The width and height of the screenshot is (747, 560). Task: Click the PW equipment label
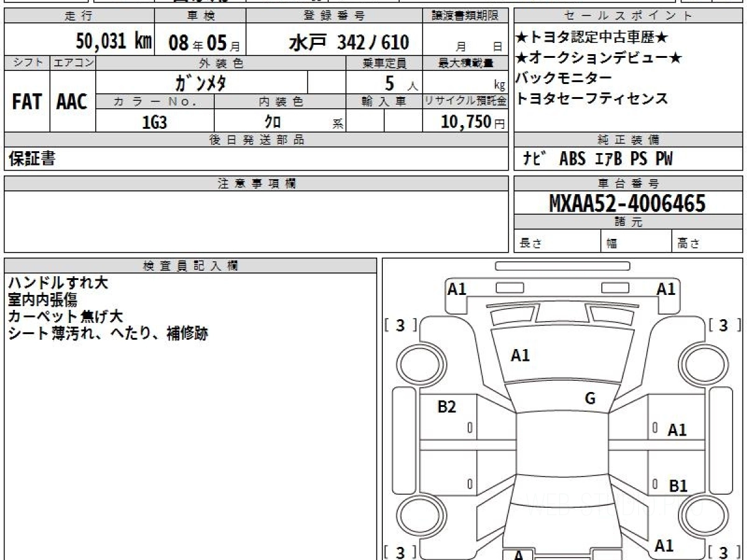pyautogui.click(x=664, y=159)
